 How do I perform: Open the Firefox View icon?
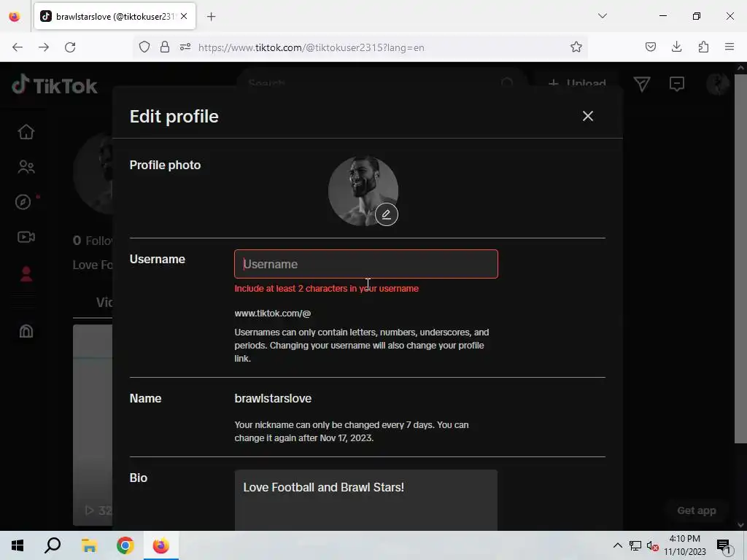coord(15,17)
